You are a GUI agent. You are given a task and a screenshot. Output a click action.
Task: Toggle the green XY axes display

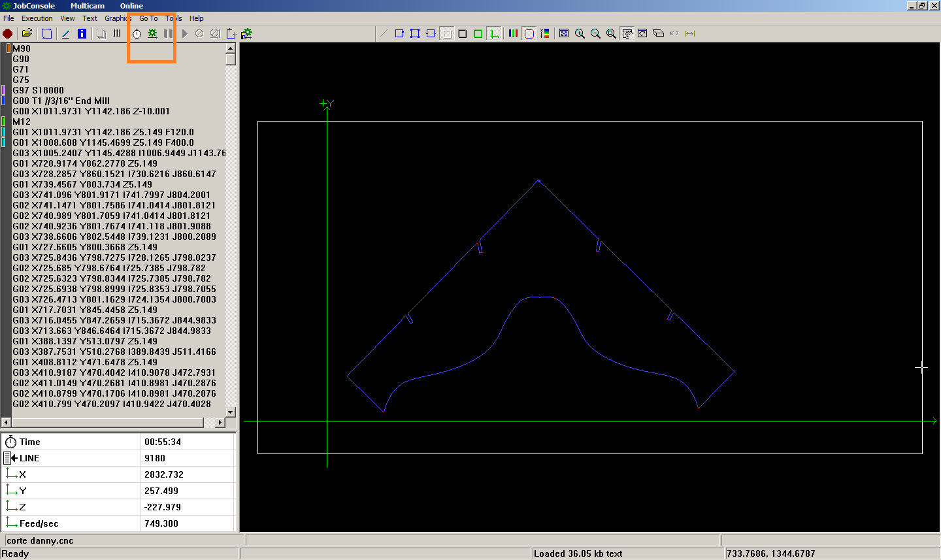pos(495,33)
